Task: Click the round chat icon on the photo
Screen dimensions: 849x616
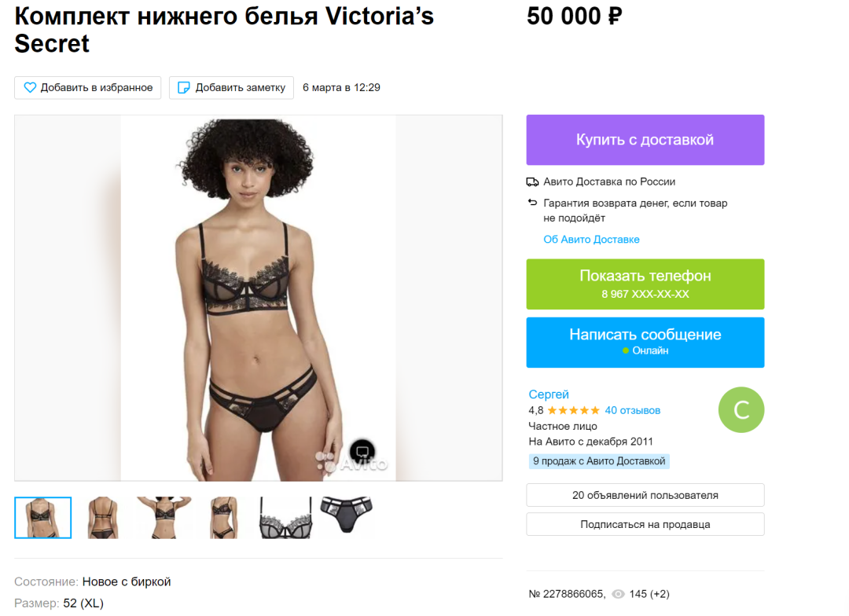Action: tap(362, 451)
